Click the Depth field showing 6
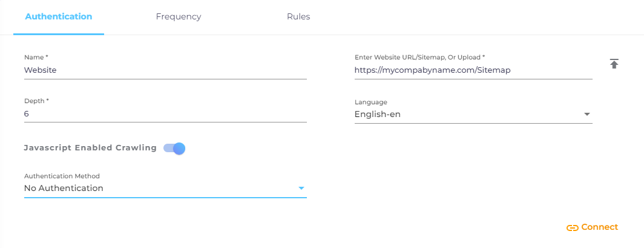 pyautogui.click(x=165, y=114)
